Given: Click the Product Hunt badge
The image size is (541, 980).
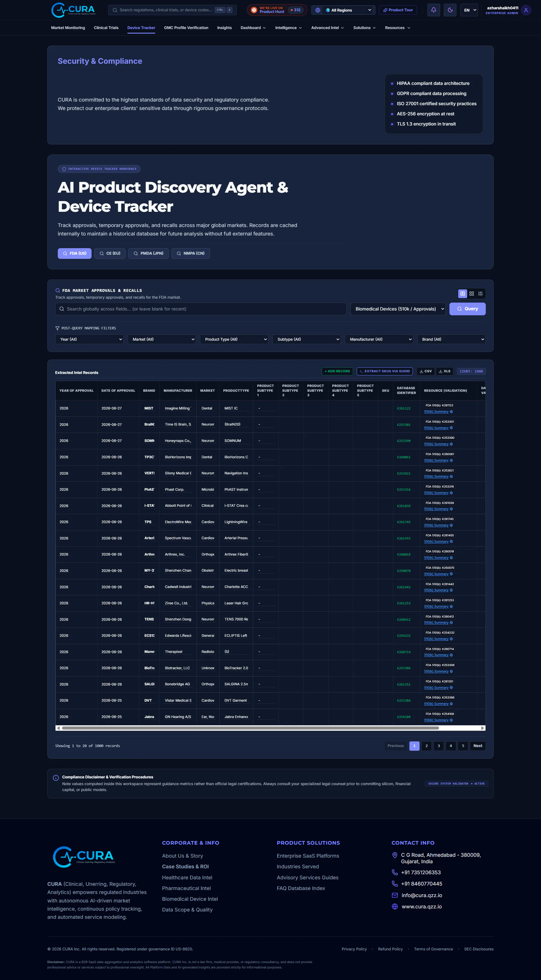Looking at the screenshot, I should tap(277, 10).
